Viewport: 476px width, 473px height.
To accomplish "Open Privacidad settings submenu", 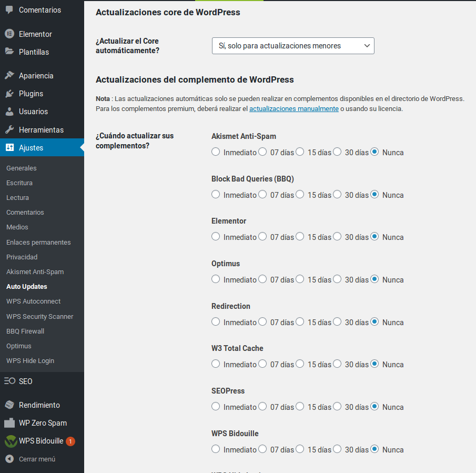I will (22, 257).
